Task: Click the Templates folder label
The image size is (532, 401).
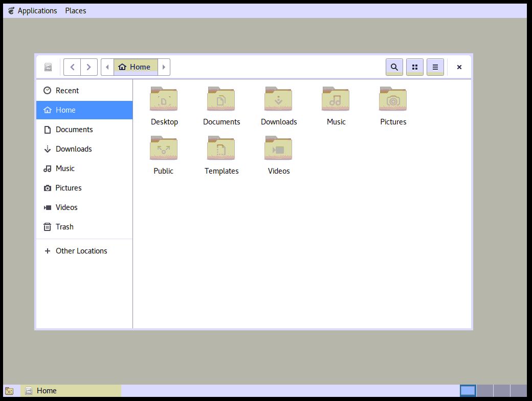Action: click(221, 171)
